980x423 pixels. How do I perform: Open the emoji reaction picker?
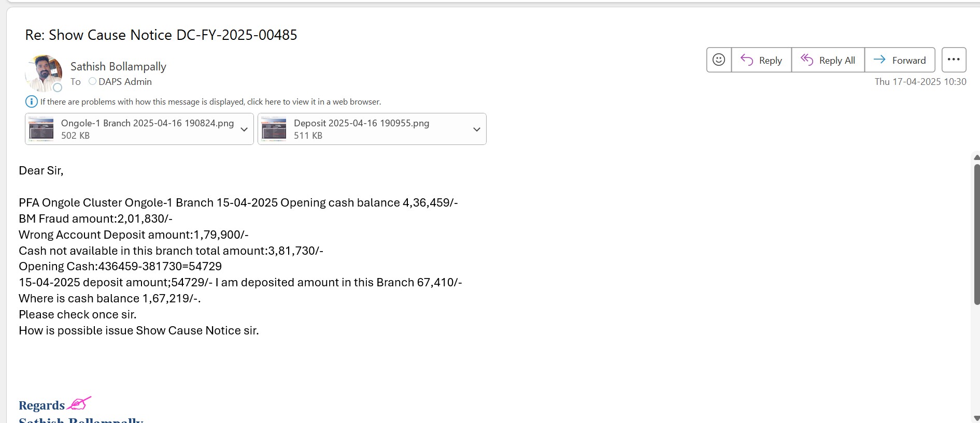[719, 60]
